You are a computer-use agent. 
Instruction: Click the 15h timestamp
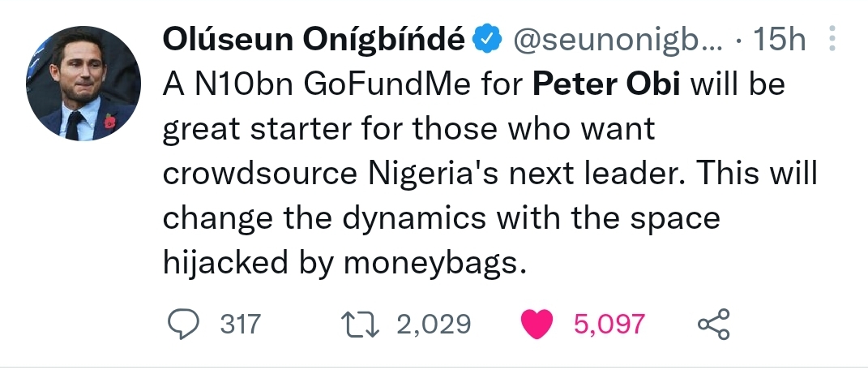coord(780,37)
